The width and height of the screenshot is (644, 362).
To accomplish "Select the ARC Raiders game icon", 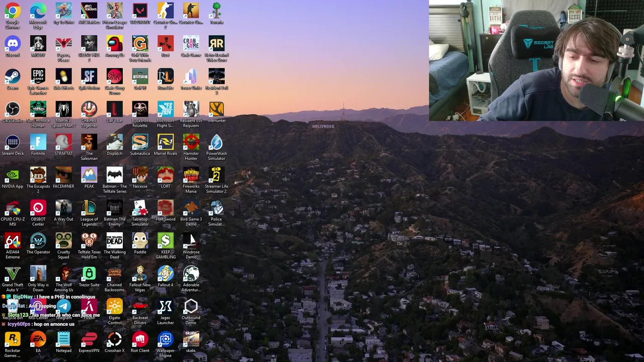I will 89,11.
